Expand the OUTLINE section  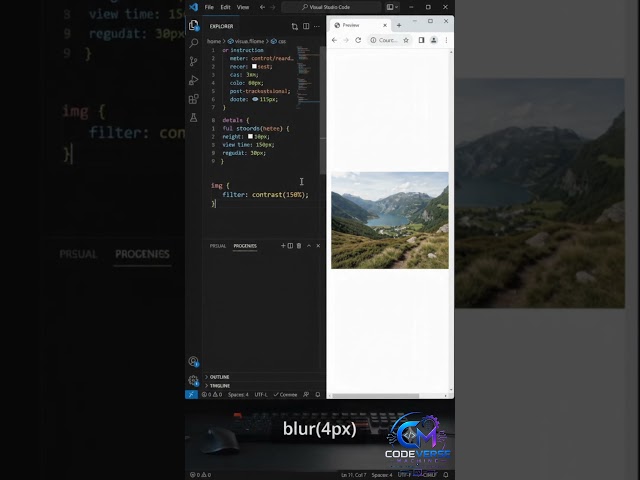point(217,377)
